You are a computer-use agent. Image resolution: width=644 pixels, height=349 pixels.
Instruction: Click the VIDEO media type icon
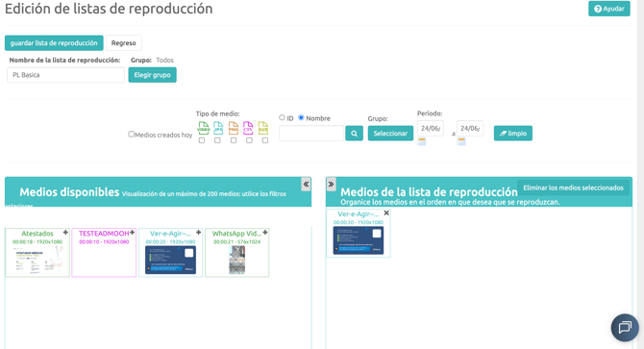coord(204,128)
